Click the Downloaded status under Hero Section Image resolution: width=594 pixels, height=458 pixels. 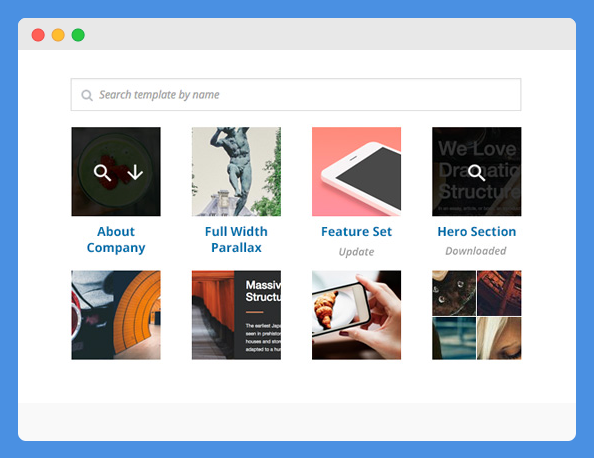click(x=476, y=251)
